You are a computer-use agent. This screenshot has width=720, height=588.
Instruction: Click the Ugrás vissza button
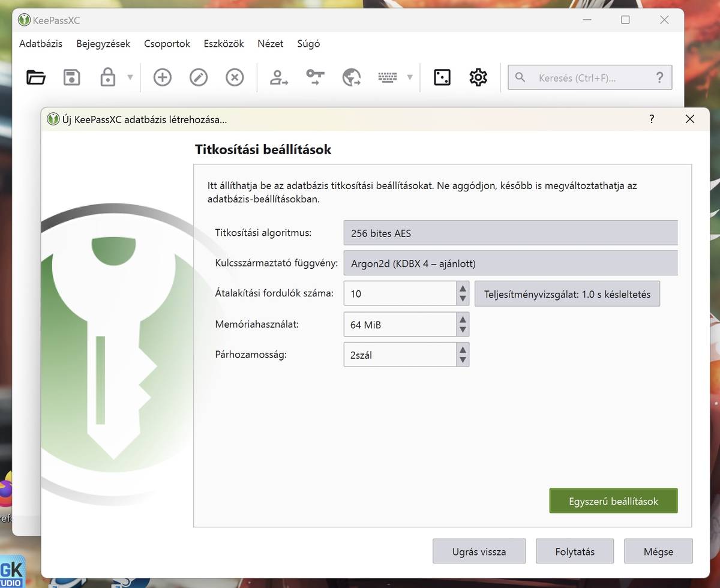tap(479, 551)
